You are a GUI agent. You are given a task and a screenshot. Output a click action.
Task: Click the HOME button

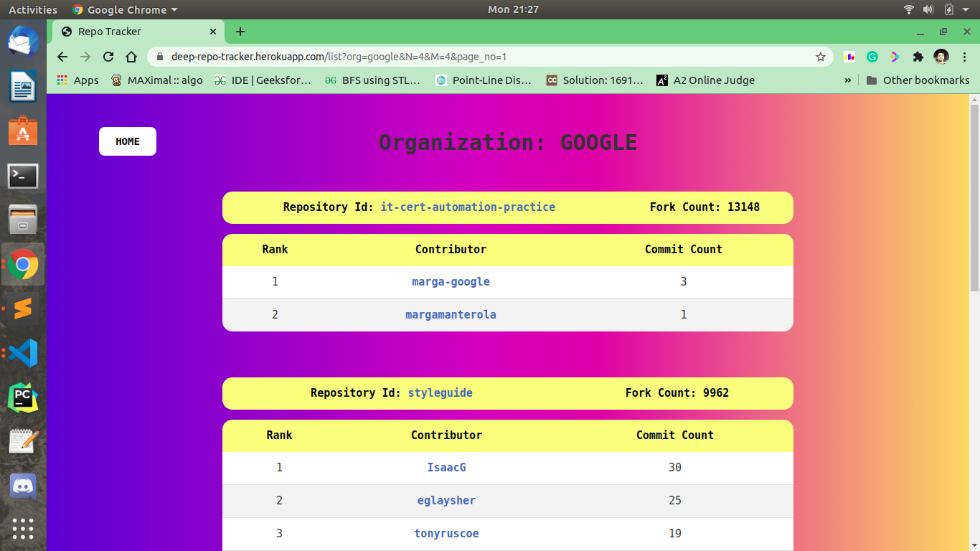[128, 141]
